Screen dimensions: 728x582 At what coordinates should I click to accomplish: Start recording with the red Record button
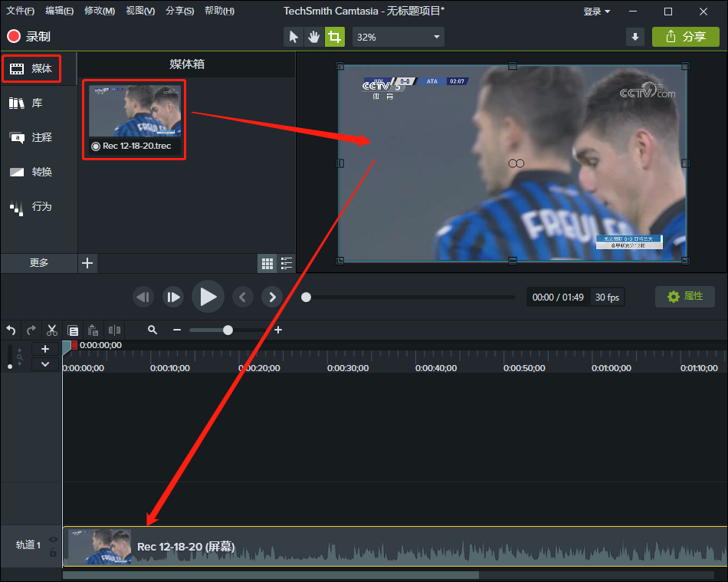(x=28, y=36)
